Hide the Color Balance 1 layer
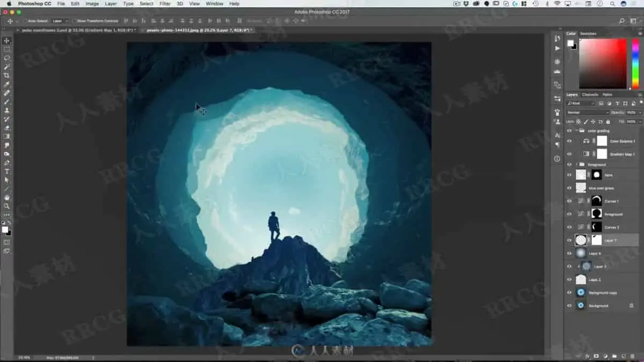The width and height of the screenshot is (644, 362). click(x=569, y=141)
